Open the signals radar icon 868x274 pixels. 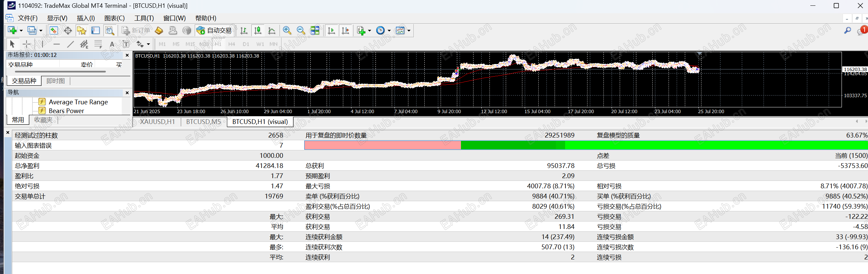point(187,30)
